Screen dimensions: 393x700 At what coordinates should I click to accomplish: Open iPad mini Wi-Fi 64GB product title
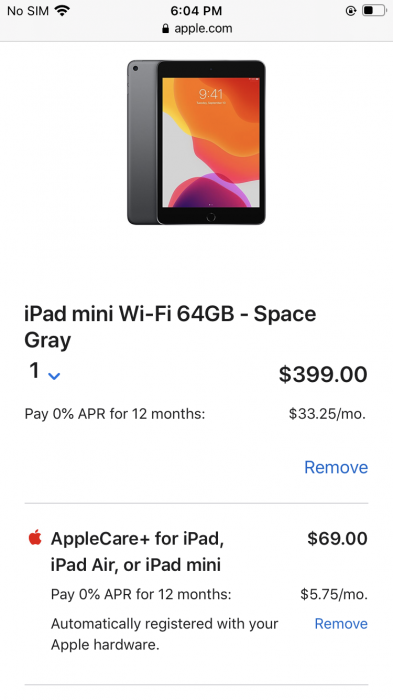pos(170,327)
